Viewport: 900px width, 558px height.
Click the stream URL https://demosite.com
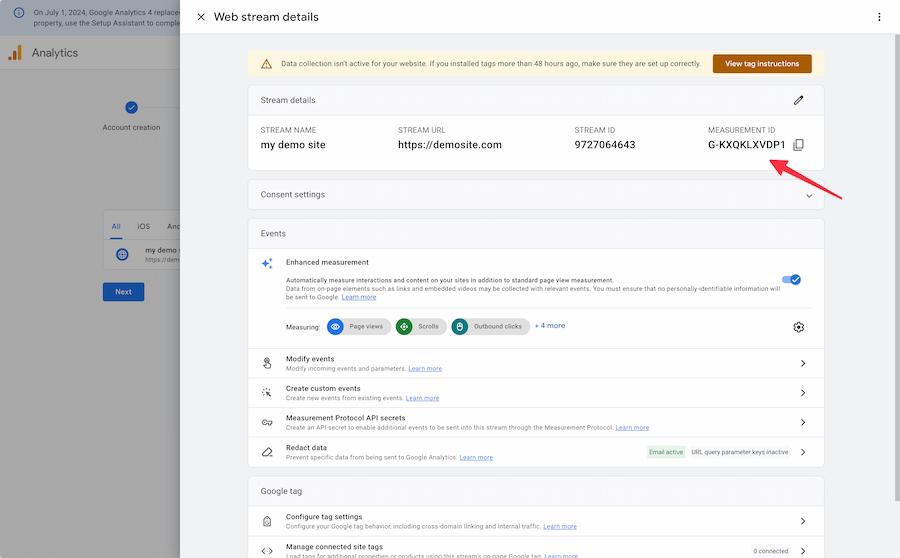[449, 145]
